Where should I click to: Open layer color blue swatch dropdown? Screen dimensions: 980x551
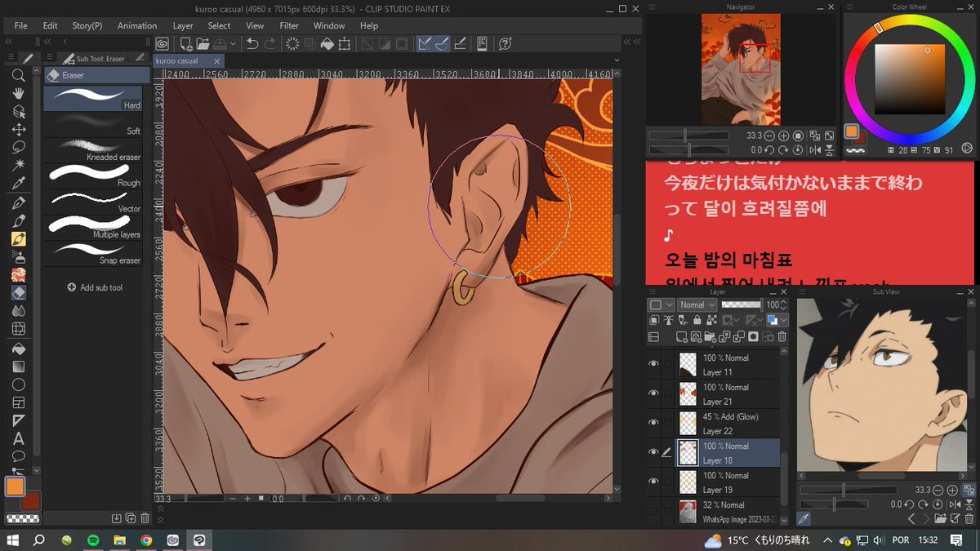pos(777,321)
